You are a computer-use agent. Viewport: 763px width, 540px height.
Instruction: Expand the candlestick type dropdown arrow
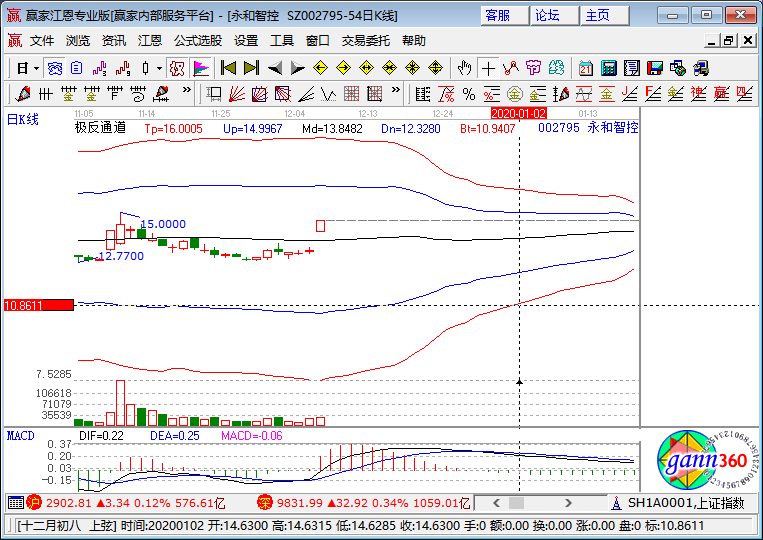[159, 68]
